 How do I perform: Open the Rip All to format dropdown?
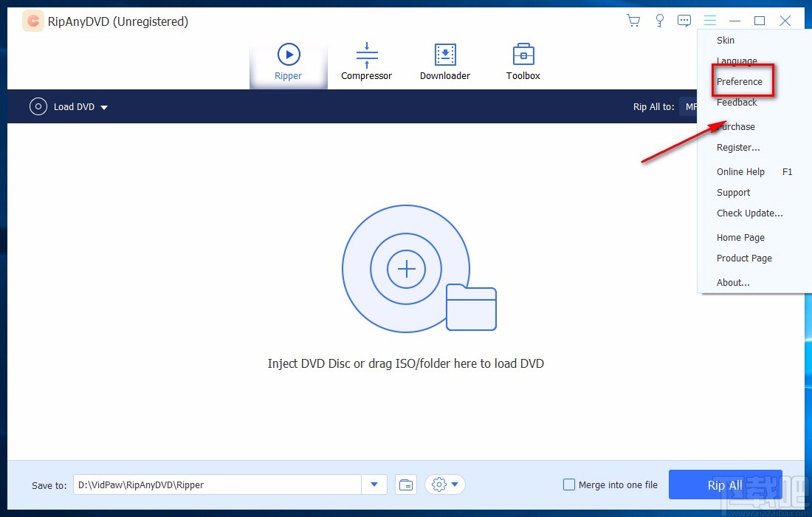[689, 106]
